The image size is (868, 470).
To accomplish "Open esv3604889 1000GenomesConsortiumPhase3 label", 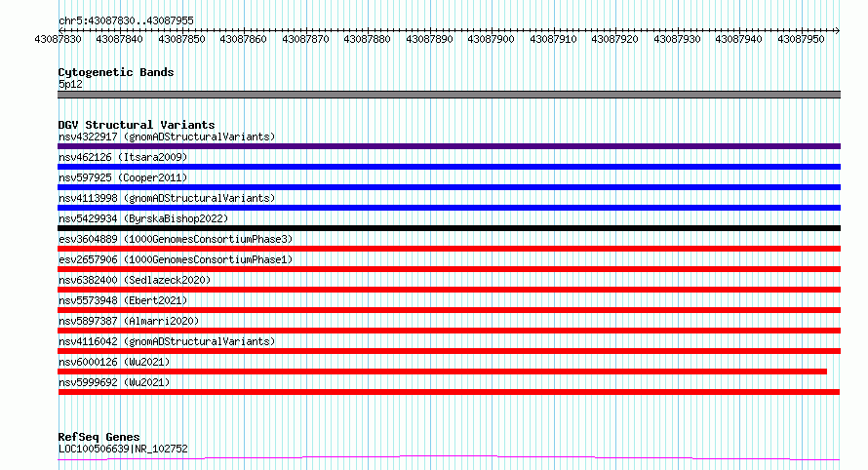I will click(x=176, y=239).
